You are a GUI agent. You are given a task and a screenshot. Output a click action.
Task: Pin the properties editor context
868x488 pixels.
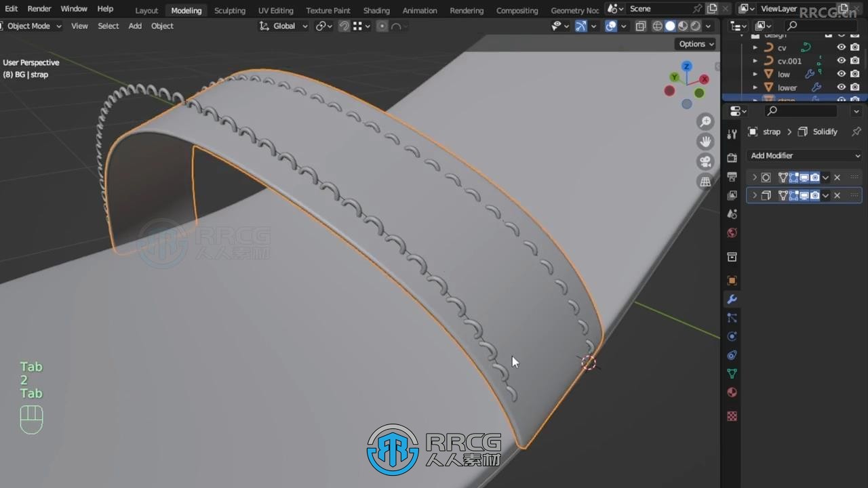856,131
